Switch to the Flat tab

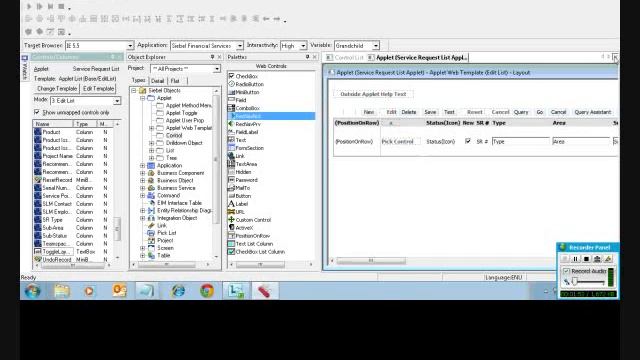(175, 81)
